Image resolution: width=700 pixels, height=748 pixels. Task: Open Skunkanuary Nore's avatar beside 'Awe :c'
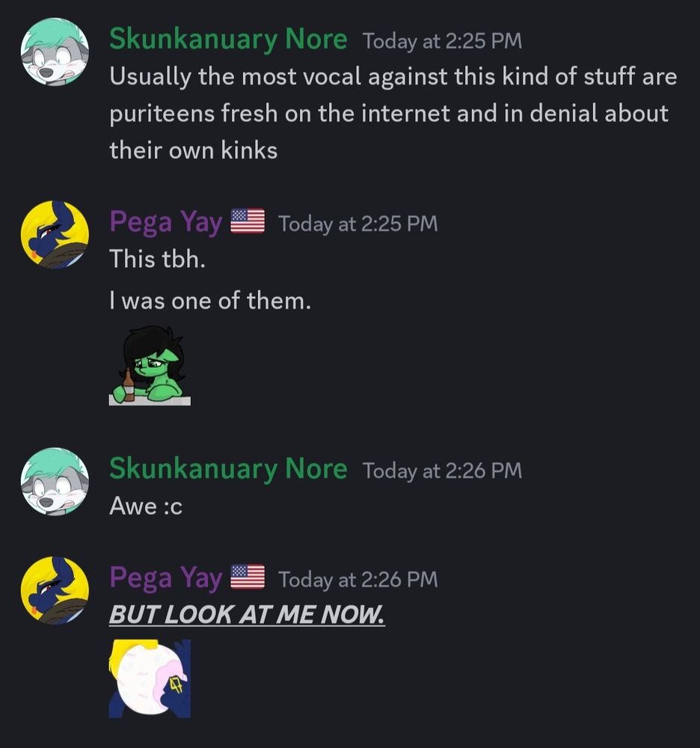click(55, 481)
